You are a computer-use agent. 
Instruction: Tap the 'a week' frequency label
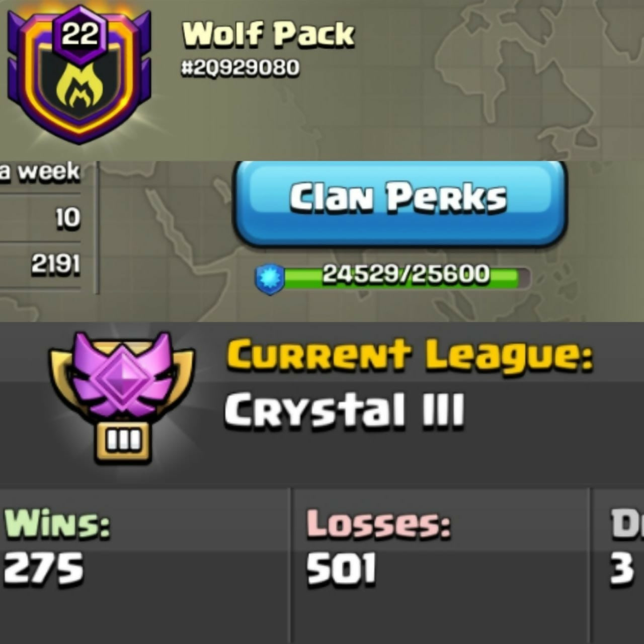(x=40, y=172)
